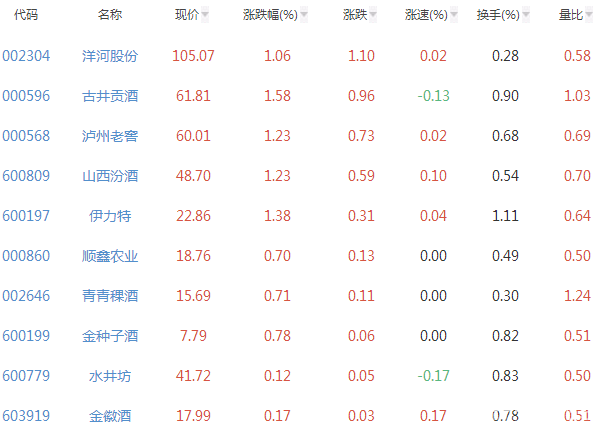Click 量比 value 0.58 for 洋河股份

[577, 56]
